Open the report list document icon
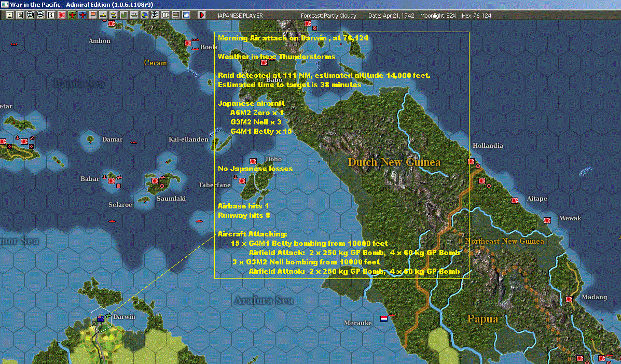The width and height of the screenshot is (621, 364). click(x=20, y=15)
